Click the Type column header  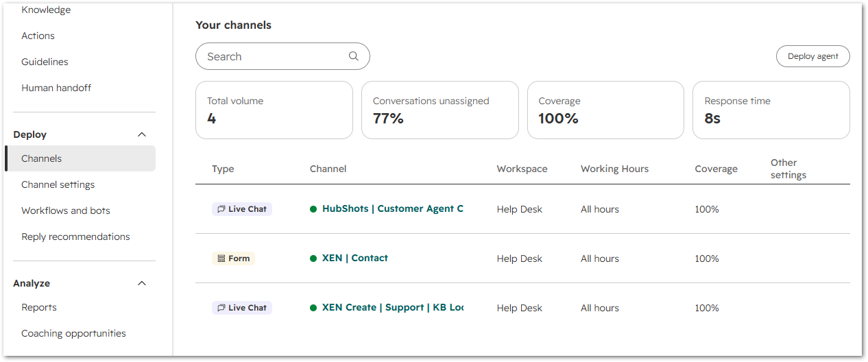[223, 169]
